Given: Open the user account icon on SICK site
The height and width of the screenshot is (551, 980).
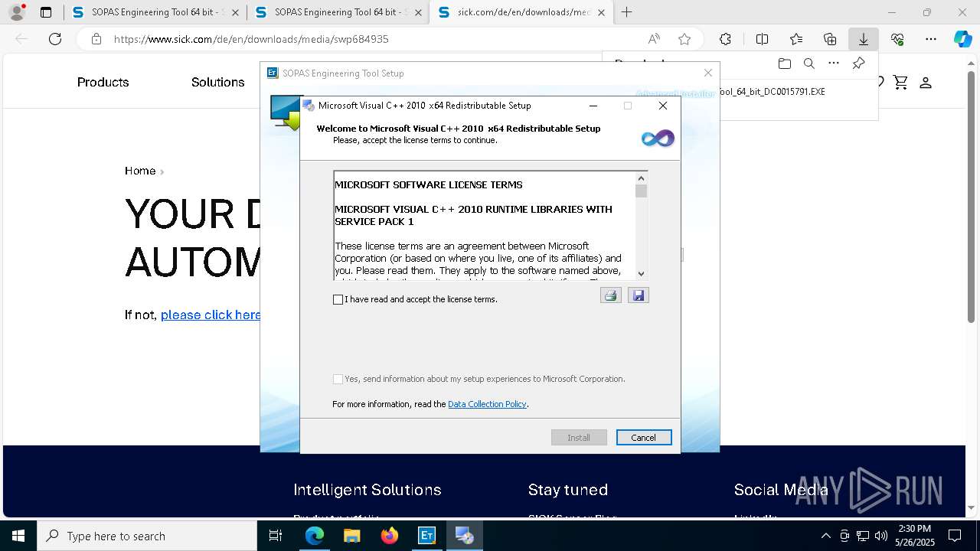Looking at the screenshot, I should 926,82.
